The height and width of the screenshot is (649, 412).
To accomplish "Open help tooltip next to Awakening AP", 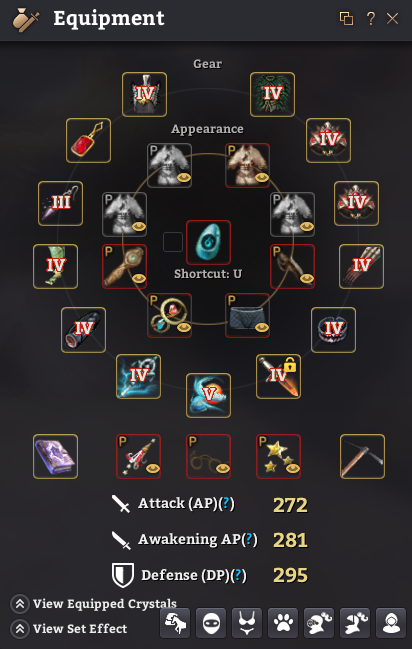I will tap(249, 539).
